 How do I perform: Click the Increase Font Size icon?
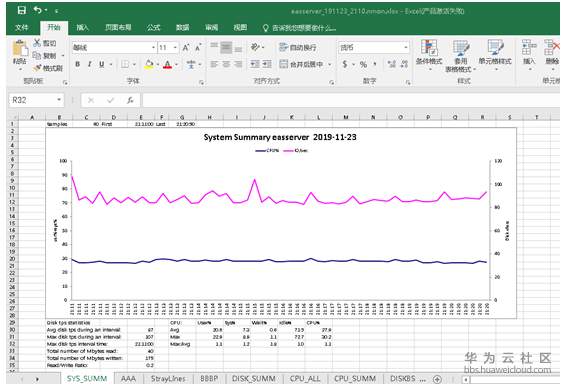(186, 47)
